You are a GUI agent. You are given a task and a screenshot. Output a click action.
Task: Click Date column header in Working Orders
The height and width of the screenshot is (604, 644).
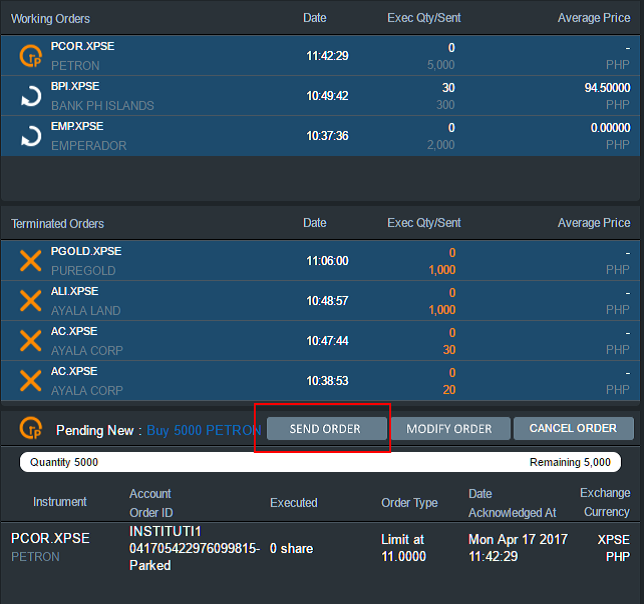tap(315, 18)
